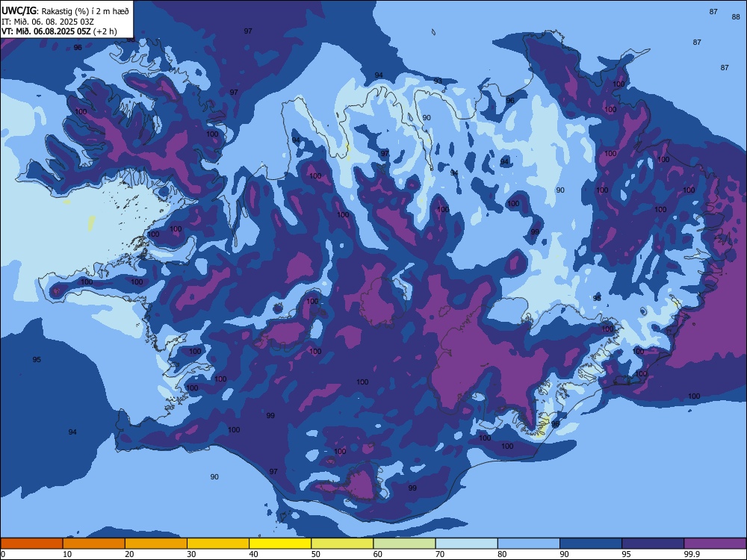Click the '60' tick label in the legend
The height and width of the screenshot is (560, 747).
tap(378, 554)
